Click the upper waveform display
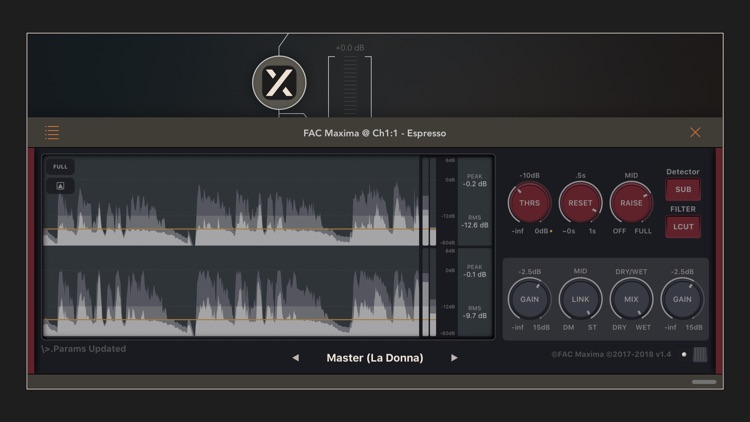 click(231, 201)
